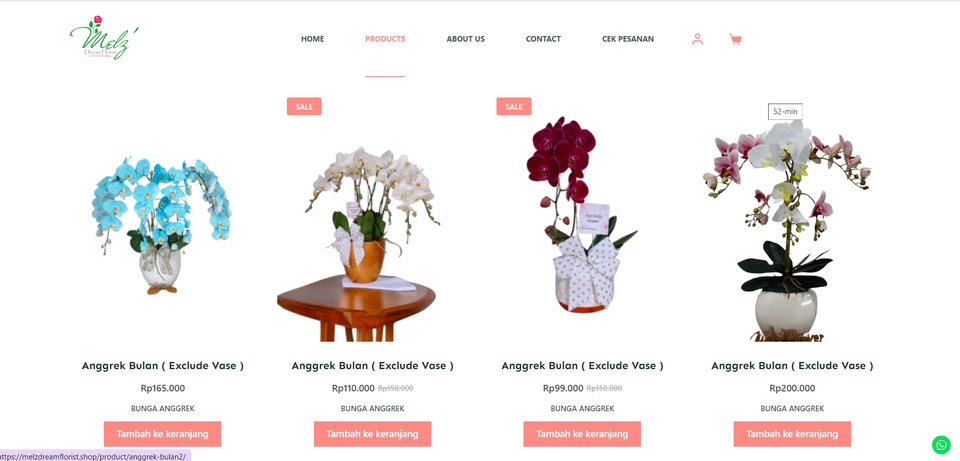Open the user account icon
Screen dimensions: 960x461
[697, 39]
